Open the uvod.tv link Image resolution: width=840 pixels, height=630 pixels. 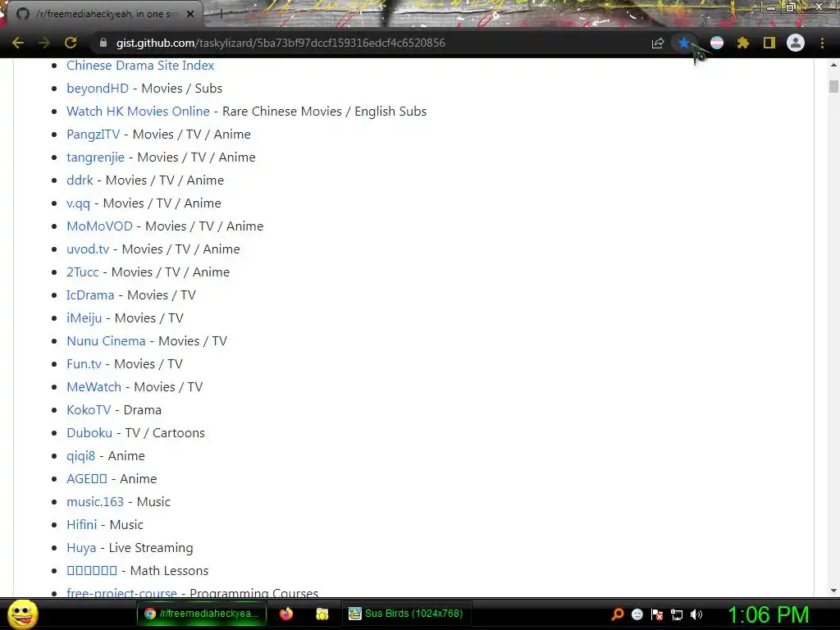tap(88, 249)
